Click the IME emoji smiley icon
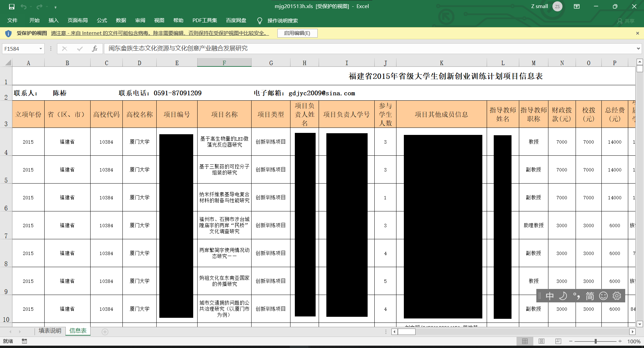Screen dimensions: 644x348 (x=603, y=296)
